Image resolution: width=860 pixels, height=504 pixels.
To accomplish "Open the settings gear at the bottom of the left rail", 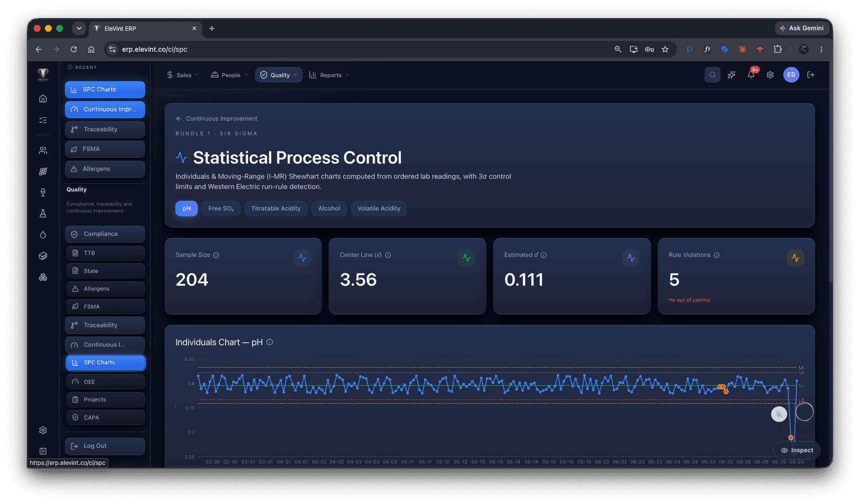I will click(43, 430).
